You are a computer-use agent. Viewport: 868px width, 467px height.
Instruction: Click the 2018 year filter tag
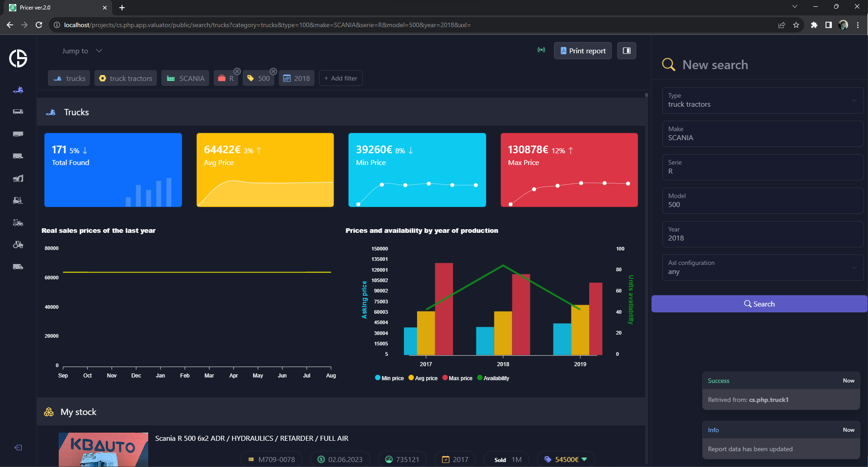(x=296, y=78)
